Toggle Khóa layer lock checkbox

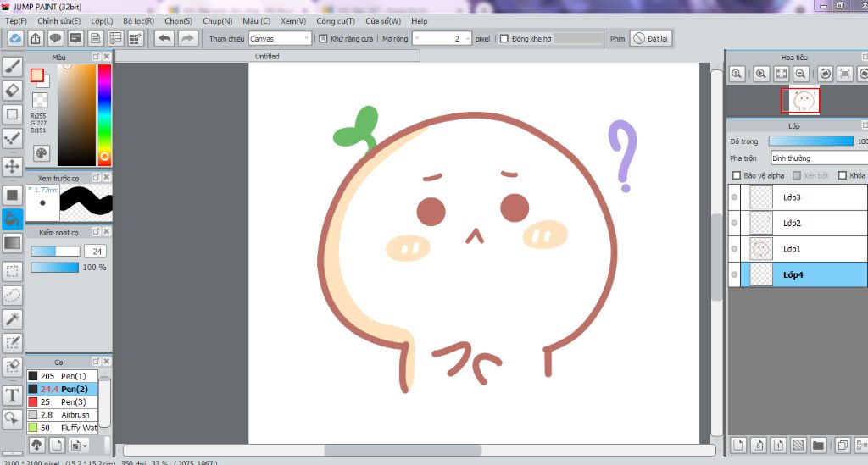pos(843,175)
